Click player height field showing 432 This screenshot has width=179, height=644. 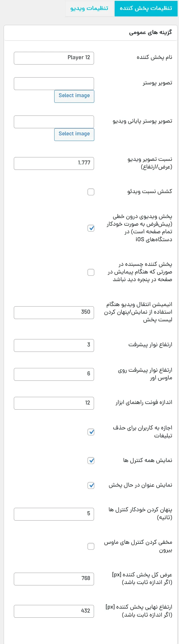(54, 611)
